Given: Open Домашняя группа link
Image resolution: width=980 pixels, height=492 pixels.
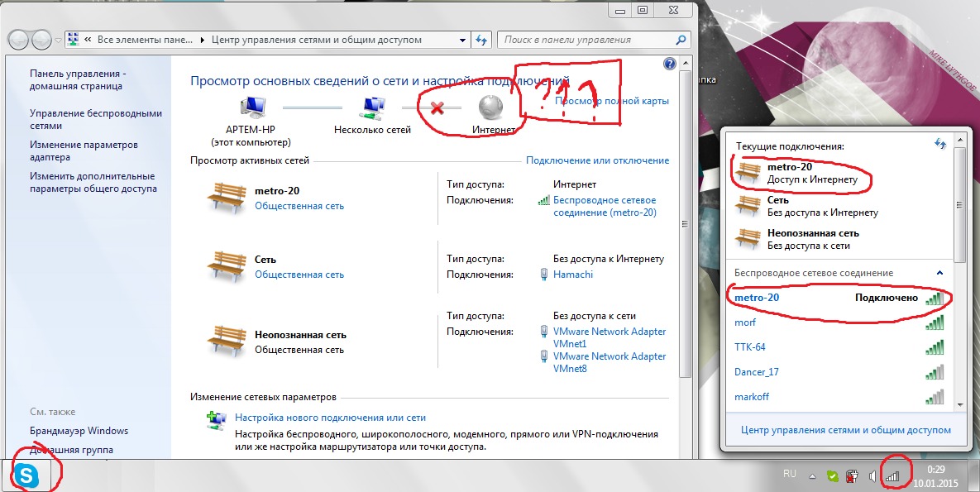Looking at the screenshot, I should coord(71,450).
